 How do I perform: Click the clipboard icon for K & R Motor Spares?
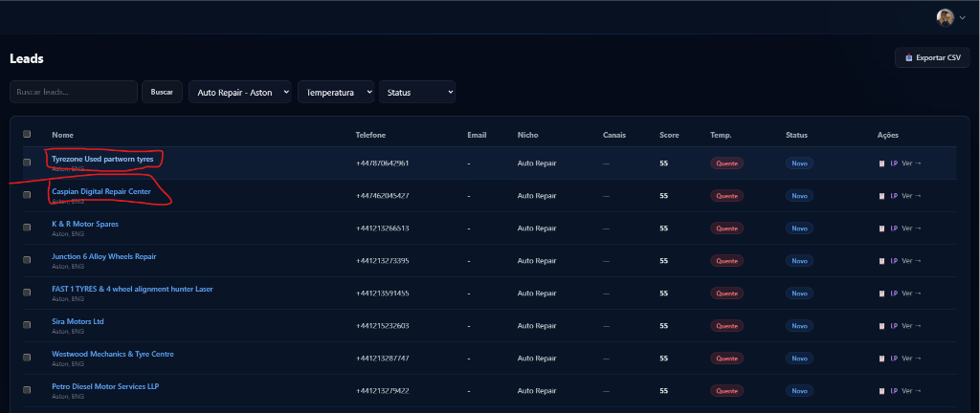point(881,228)
